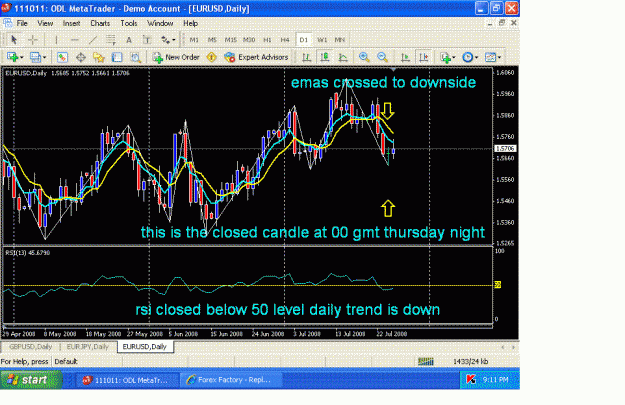Switch to Line Chart display

coord(343,57)
